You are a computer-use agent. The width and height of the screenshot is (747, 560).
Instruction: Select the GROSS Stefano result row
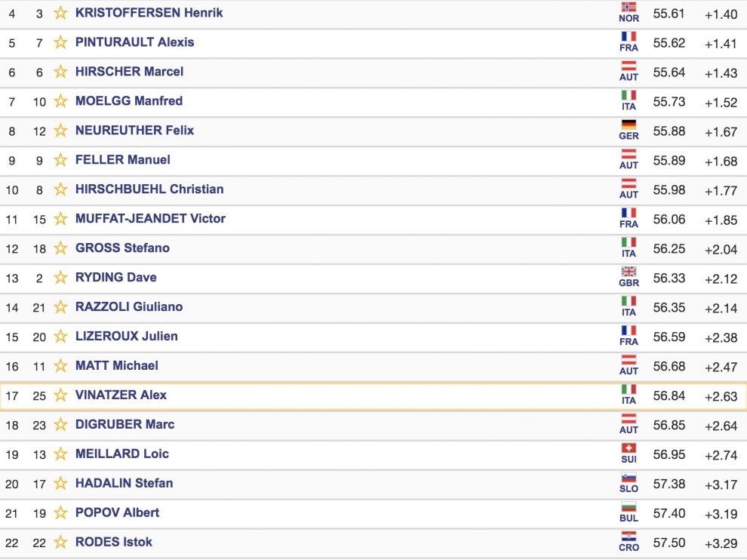tap(373, 249)
